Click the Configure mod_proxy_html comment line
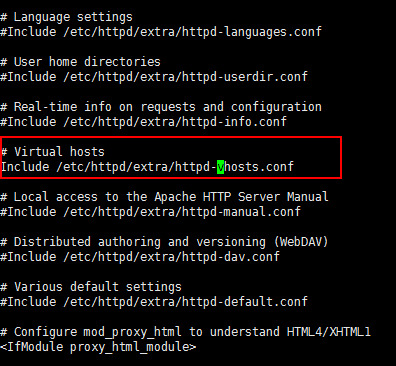The width and height of the screenshot is (396, 366). point(185,332)
